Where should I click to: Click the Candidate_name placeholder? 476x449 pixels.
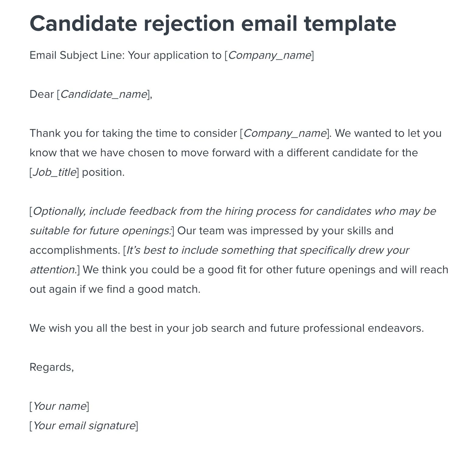(x=104, y=94)
